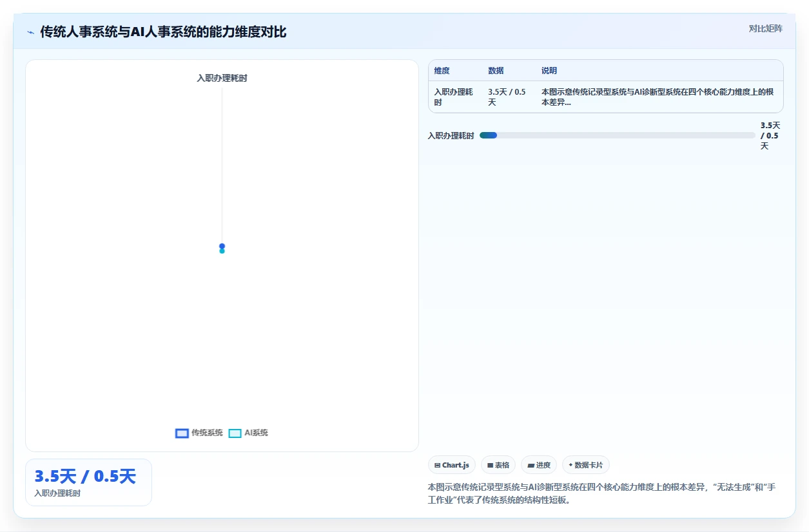This screenshot has width=809, height=532.
Task: Click the table description cell text
Action: [658, 97]
